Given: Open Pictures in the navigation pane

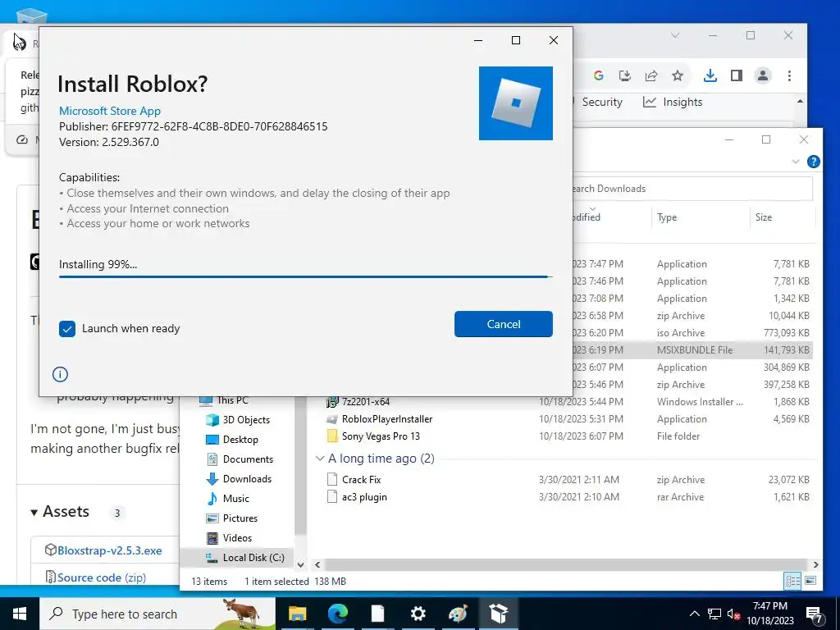Looking at the screenshot, I should 240,518.
